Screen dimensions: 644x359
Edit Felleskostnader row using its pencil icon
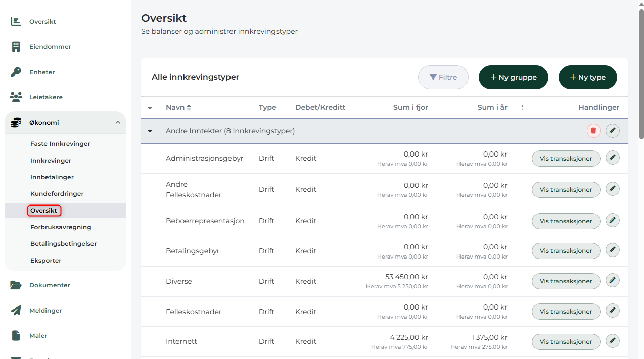point(612,310)
